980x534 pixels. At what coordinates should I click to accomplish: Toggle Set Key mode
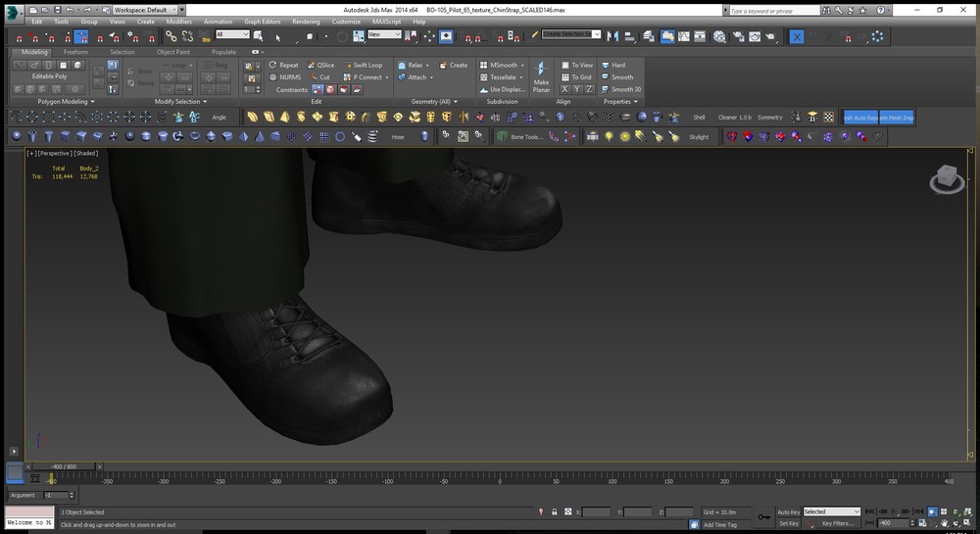788,523
